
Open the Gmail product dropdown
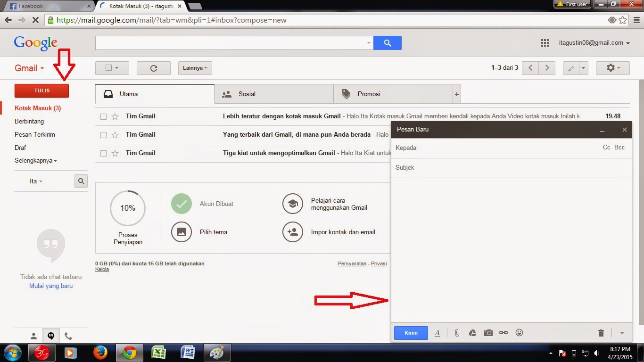tap(29, 68)
